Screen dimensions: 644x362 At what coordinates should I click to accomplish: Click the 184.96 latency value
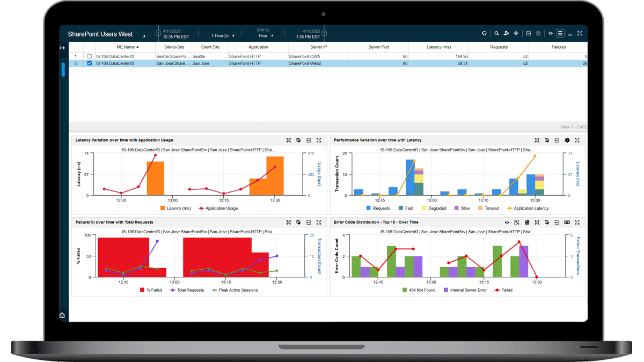point(461,56)
